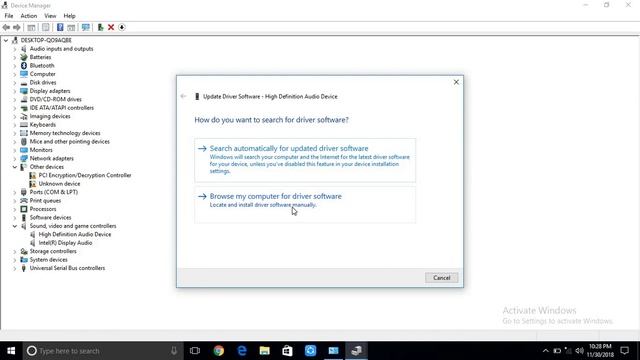This screenshot has width=640, height=360.
Task: Select the Print queues row
Action: 45,200
